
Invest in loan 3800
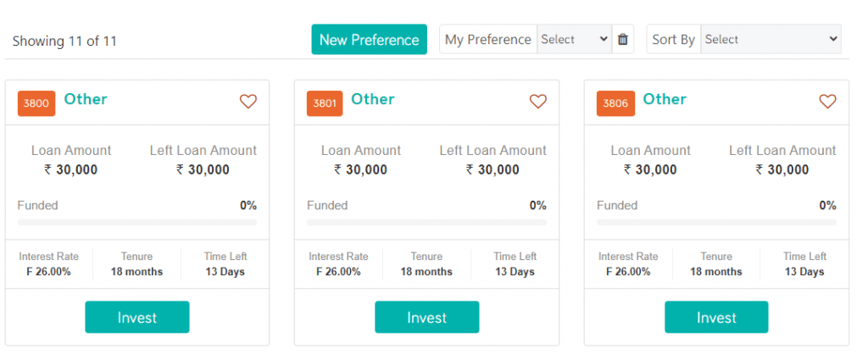(137, 317)
